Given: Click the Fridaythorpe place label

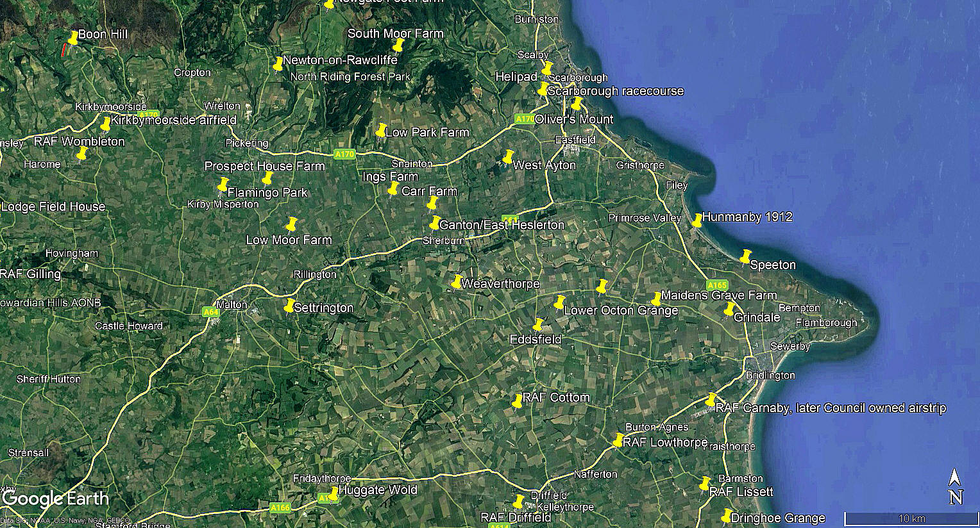Looking at the screenshot, I should pyautogui.click(x=322, y=479).
